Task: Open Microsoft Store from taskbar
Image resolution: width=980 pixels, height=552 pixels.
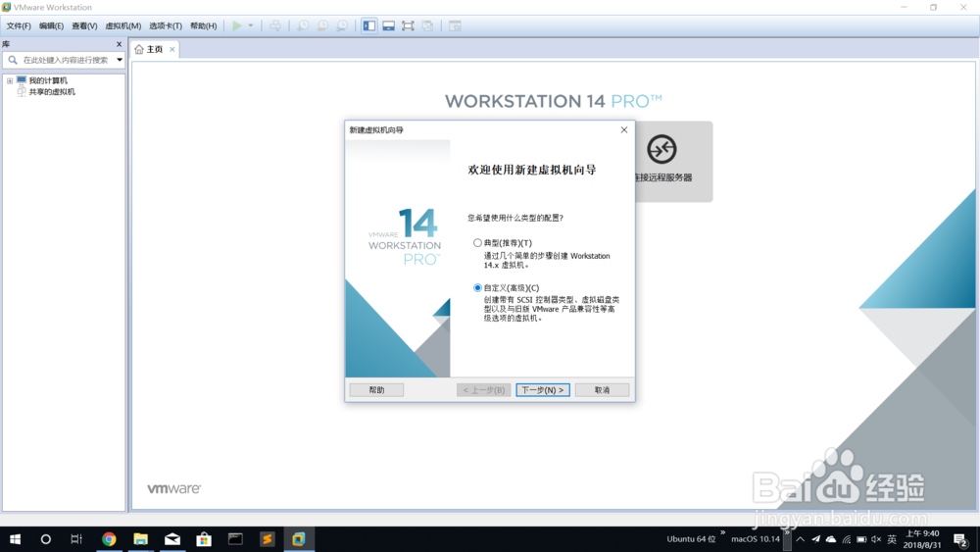Action: 204,539
